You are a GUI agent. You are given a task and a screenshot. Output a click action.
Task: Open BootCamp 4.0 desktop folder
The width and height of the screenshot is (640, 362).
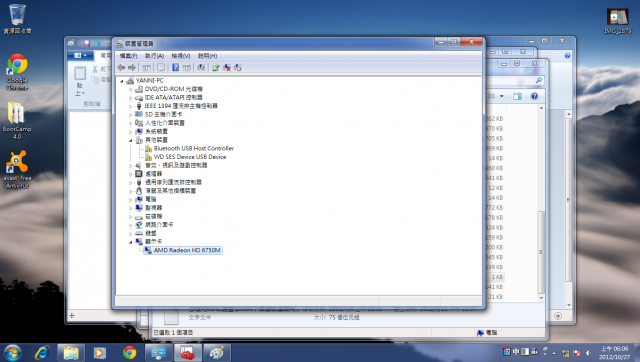[17, 121]
